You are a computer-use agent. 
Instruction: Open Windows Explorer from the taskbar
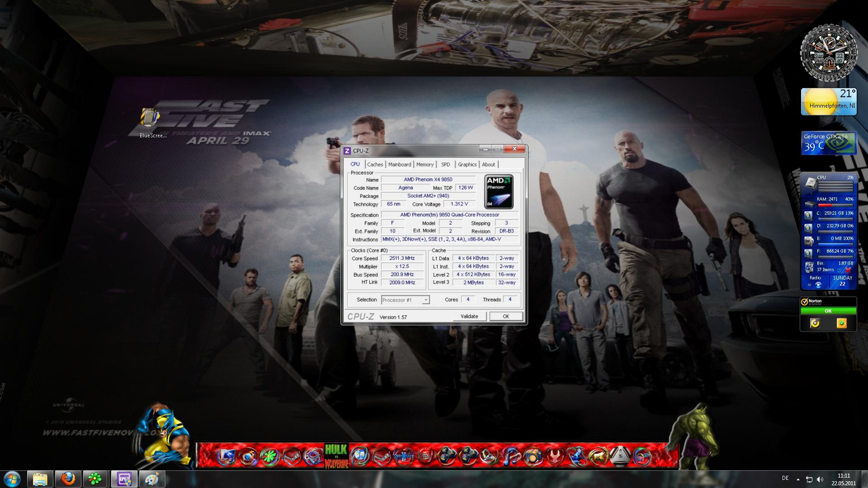click(x=40, y=479)
